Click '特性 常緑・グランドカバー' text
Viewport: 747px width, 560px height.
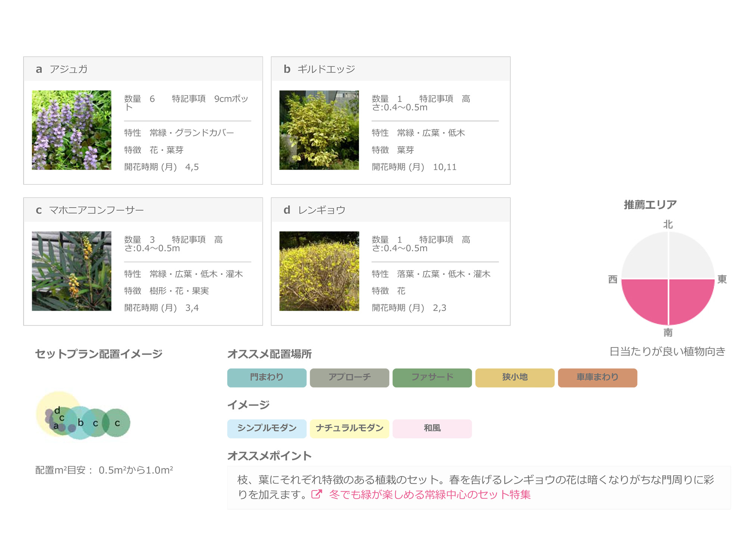179,133
